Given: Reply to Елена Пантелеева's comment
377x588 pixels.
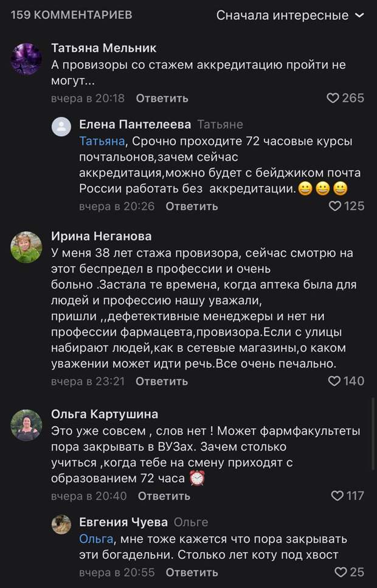Looking at the screenshot, I should pyautogui.click(x=192, y=206).
